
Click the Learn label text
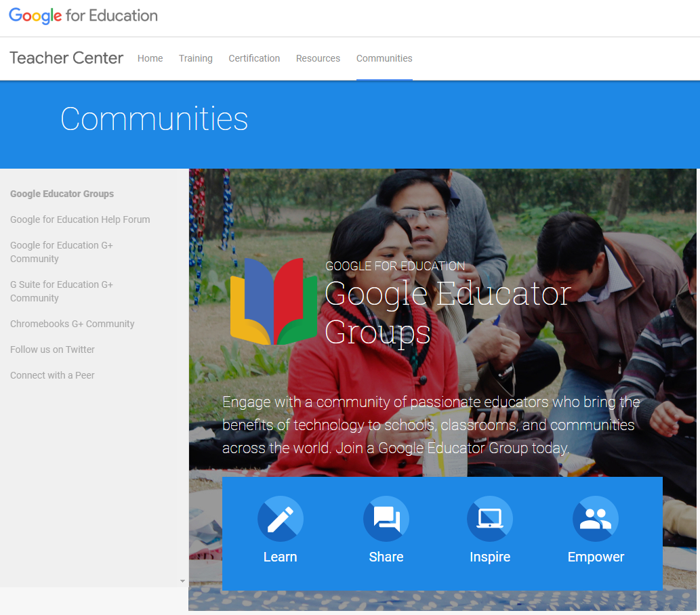[x=281, y=557]
